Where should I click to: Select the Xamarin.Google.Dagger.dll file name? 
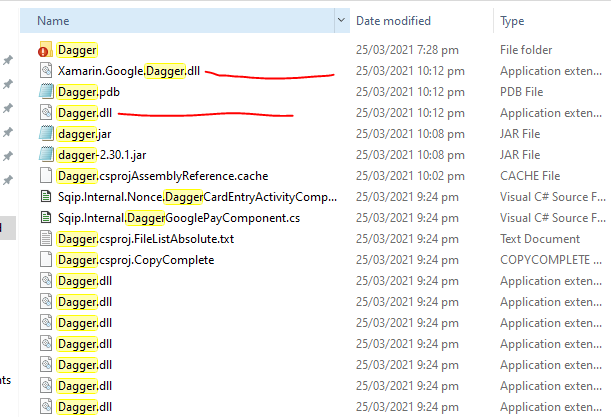point(129,71)
